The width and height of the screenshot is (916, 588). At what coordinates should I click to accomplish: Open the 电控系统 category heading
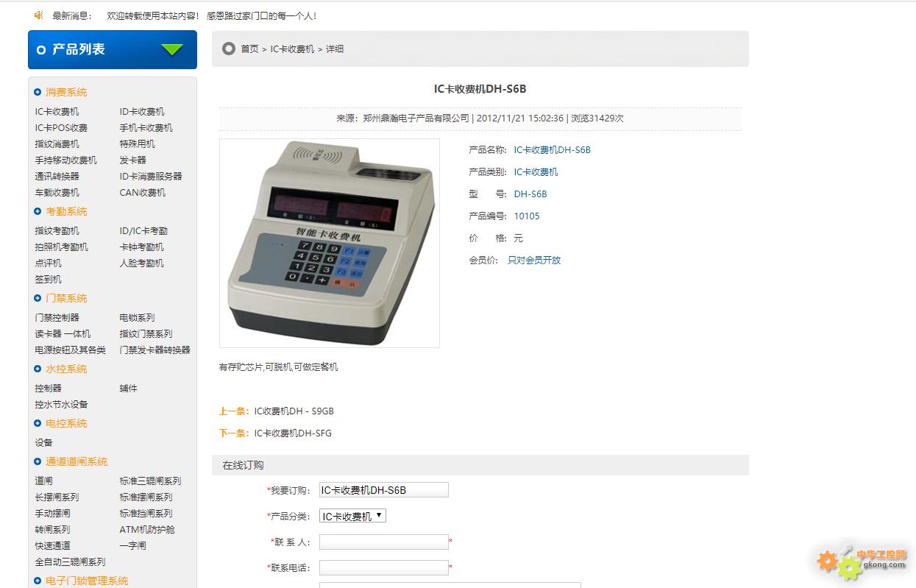[x=66, y=423]
